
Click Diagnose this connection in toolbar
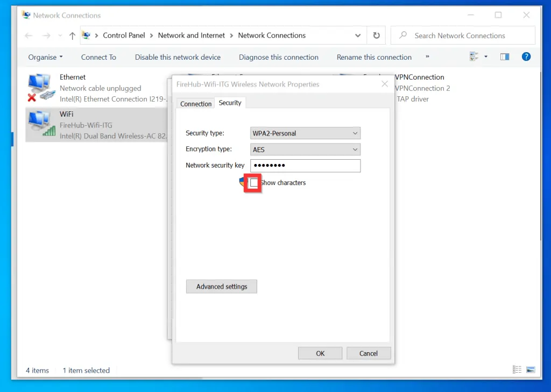278,57
